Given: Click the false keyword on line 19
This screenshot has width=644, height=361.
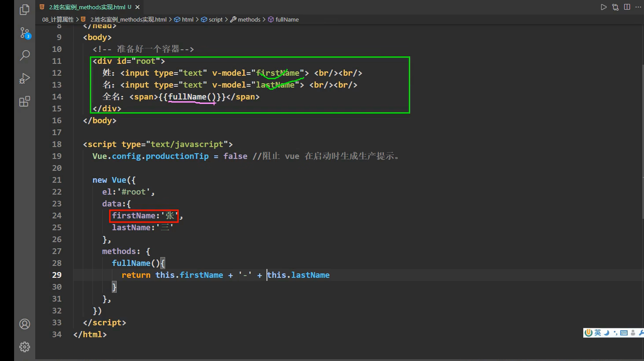Looking at the screenshot, I should click(235, 156).
